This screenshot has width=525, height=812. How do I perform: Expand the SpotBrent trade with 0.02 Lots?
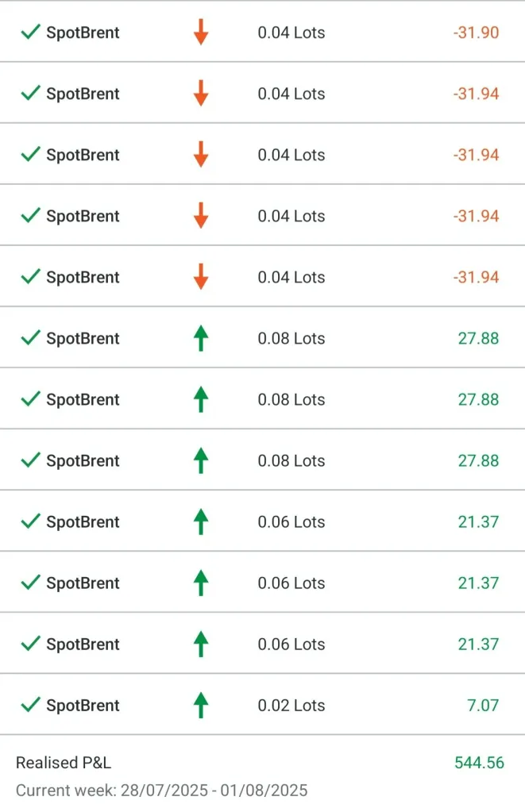point(83,705)
